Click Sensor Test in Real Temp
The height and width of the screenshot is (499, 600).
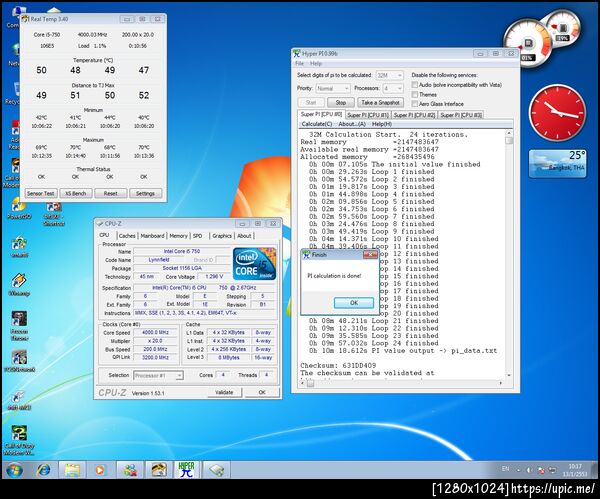tap(41, 193)
